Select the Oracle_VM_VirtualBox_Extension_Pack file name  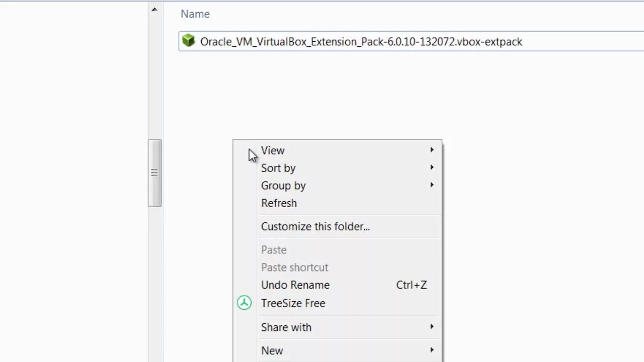click(x=361, y=42)
